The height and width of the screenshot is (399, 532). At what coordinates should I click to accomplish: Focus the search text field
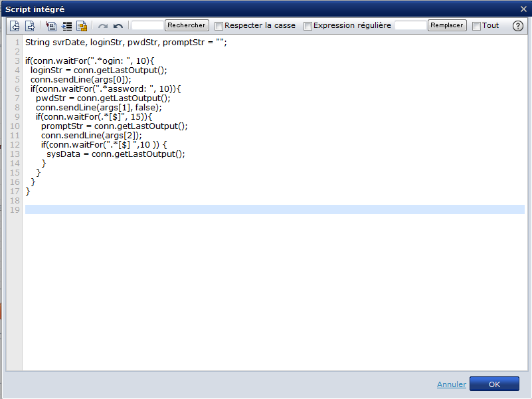click(147, 25)
